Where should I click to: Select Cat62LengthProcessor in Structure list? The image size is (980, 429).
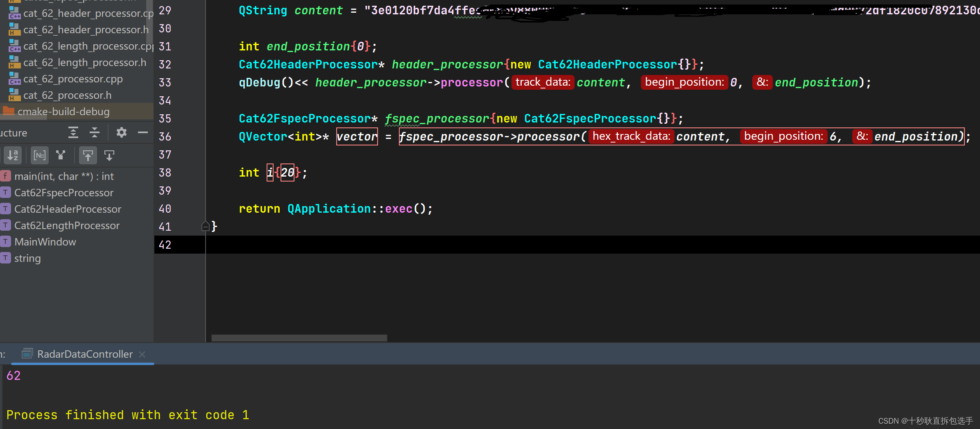click(x=67, y=225)
